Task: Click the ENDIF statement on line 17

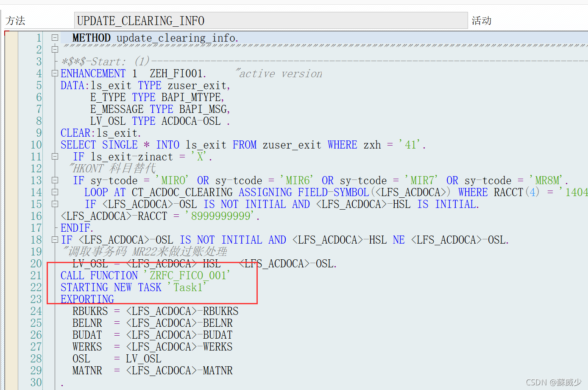Action: [x=77, y=228]
